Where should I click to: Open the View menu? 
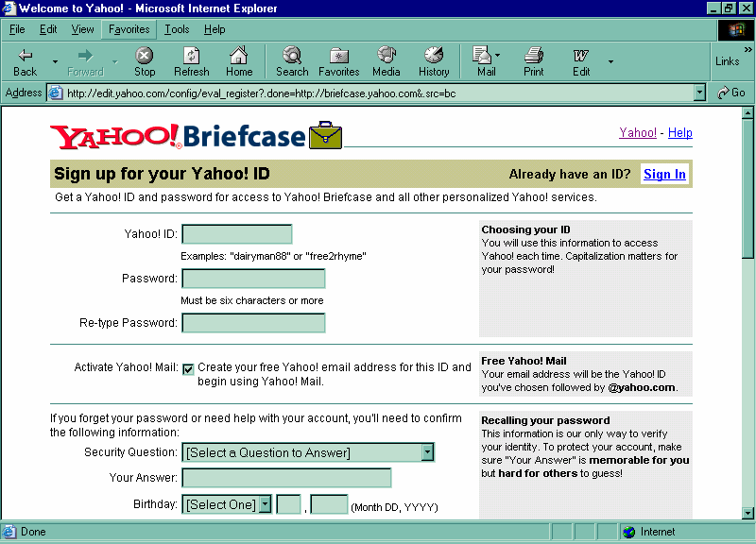coord(83,29)
